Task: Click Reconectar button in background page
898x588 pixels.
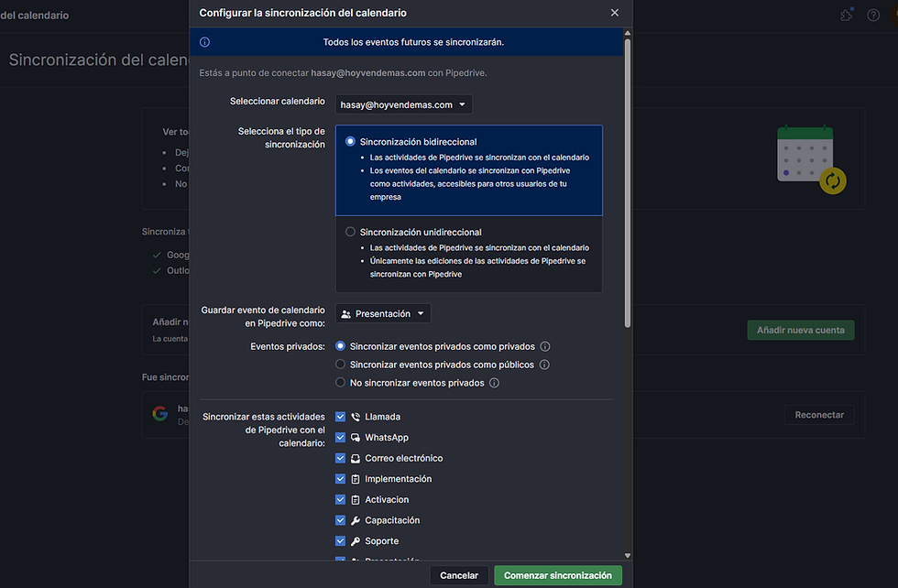Action: pyautogui.click(x=819, y=415)
